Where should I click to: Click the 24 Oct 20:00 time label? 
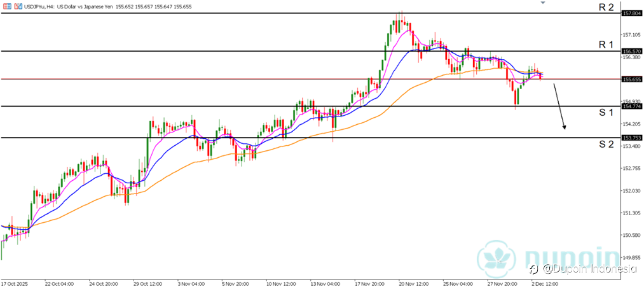(x=104, y=284)
